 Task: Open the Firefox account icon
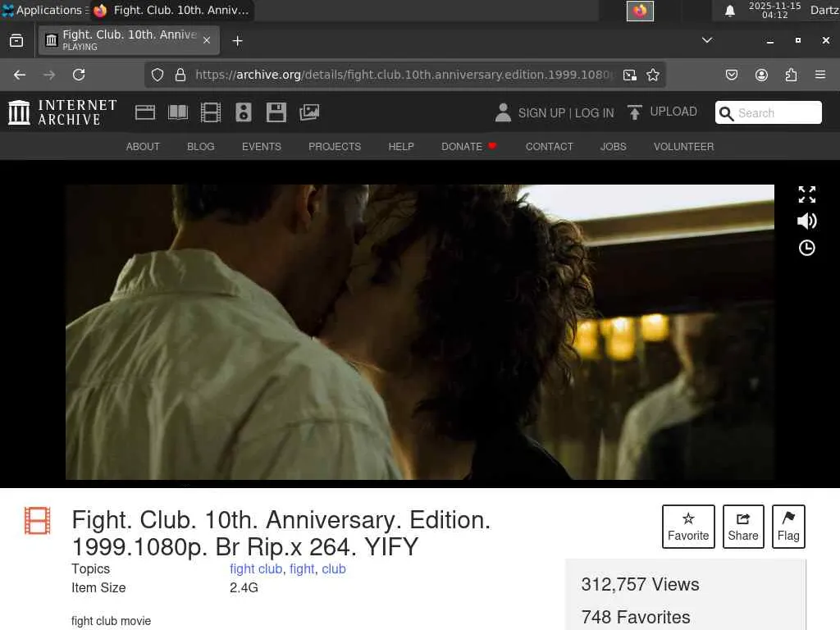coord(761,75)
